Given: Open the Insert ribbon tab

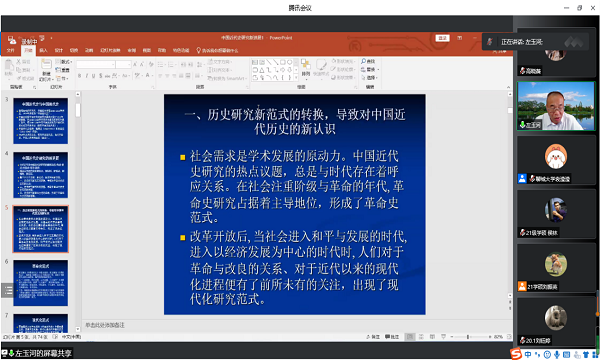Looking at the screenshot, I should pos(43,50).
